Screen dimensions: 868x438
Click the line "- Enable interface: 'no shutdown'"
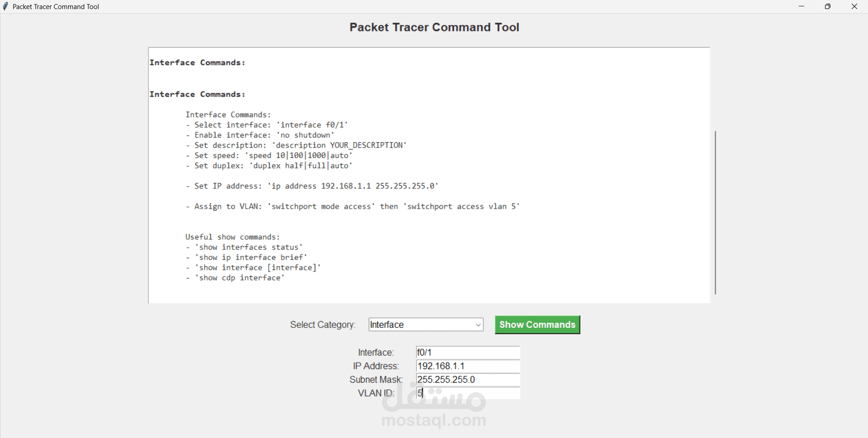pos(260,135)
